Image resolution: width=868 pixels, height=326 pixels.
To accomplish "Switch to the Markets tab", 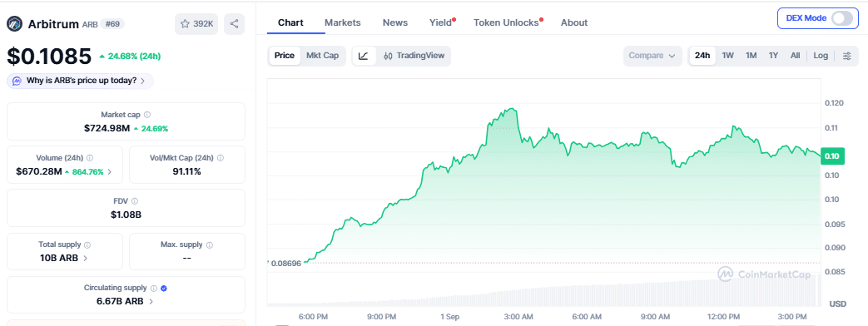I will click(x=343, y=22).
